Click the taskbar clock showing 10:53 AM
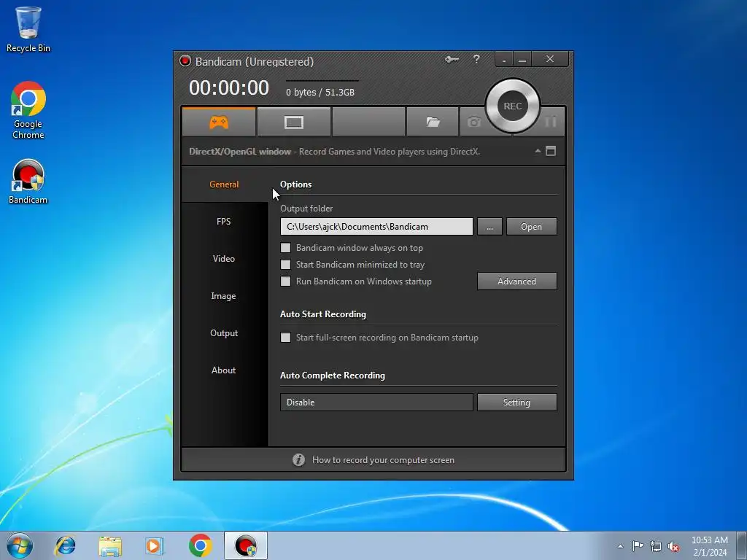Viewport: 747px width, 560px height. pos(710,546)
